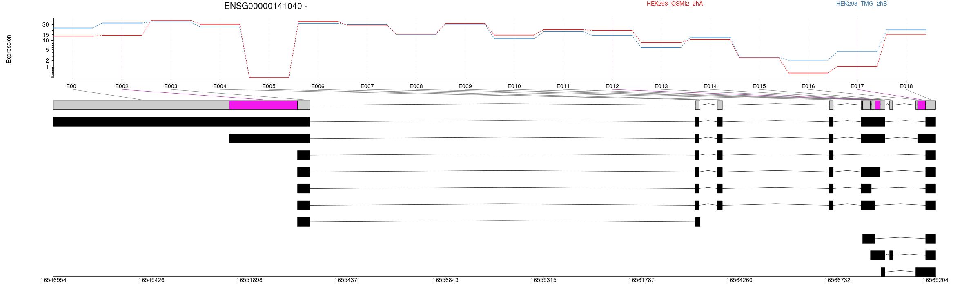Screen dimensions: 980x286
Task: Click exon label E016
Action: (x=808, y=86)
